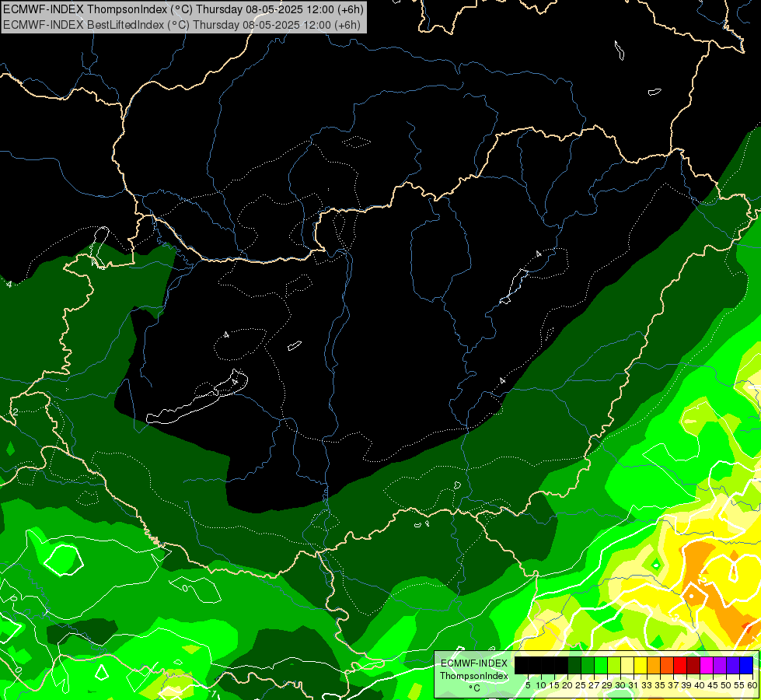
Task: Select the pure yellow 31–33 legend swatch
Action: (641, 665)
